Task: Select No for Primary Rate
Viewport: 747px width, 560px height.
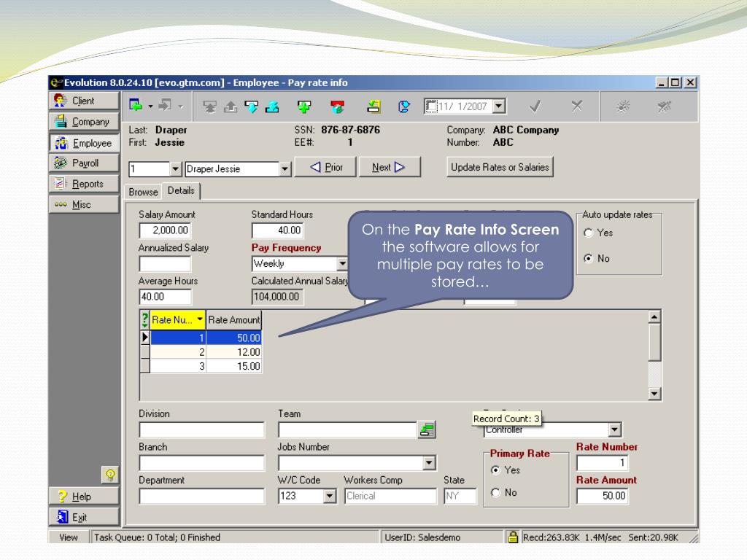Action: tap(496, 493)
